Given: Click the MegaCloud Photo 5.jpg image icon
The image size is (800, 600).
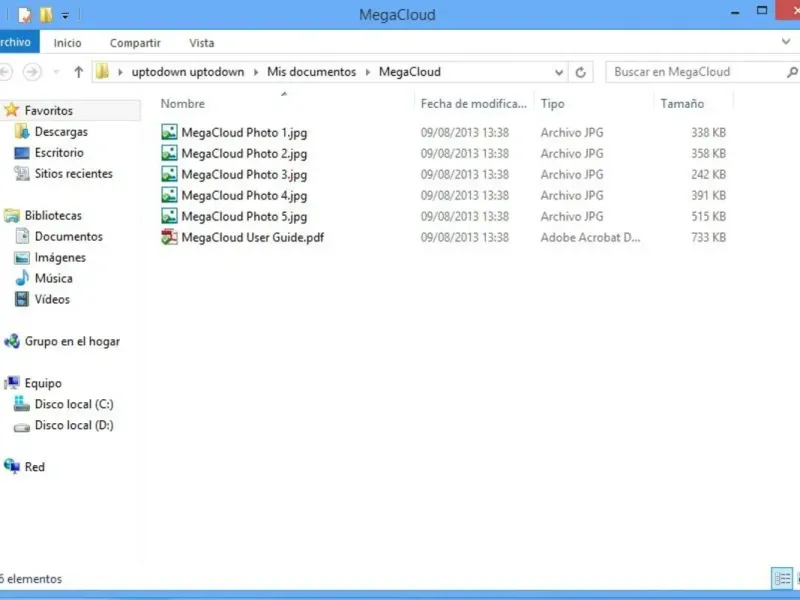Looking at the screenshot, I should pyautogui.click(x=169, y=216).
